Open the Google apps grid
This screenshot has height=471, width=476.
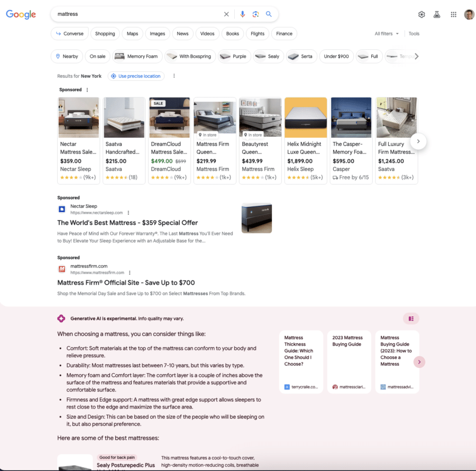(454, 15)
